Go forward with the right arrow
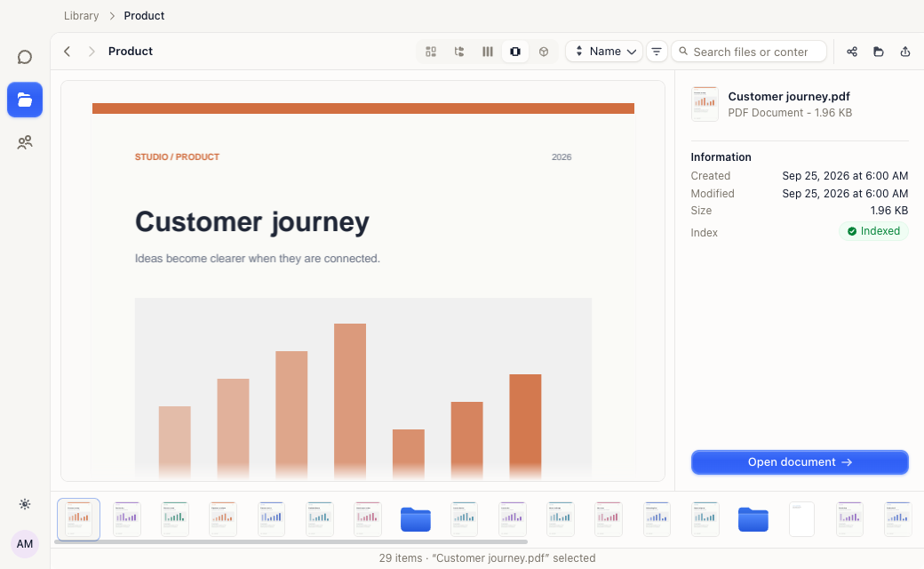This screenshot has width=924, height=569. coord(92,52)
